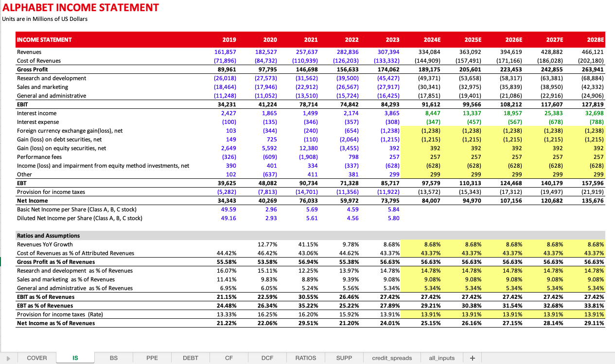Select 2021 Revenues YoY Growth 41.15%
615x364 pixels.
(308, 244)
